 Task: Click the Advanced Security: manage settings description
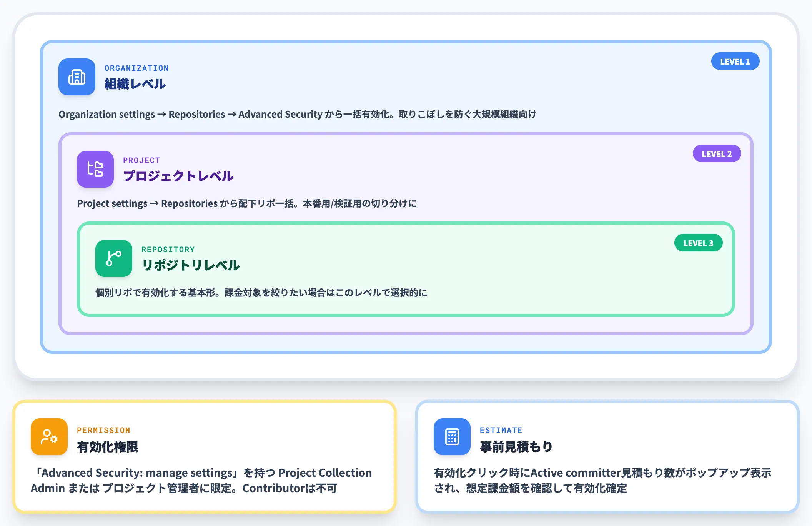click(x=201, y=480)
